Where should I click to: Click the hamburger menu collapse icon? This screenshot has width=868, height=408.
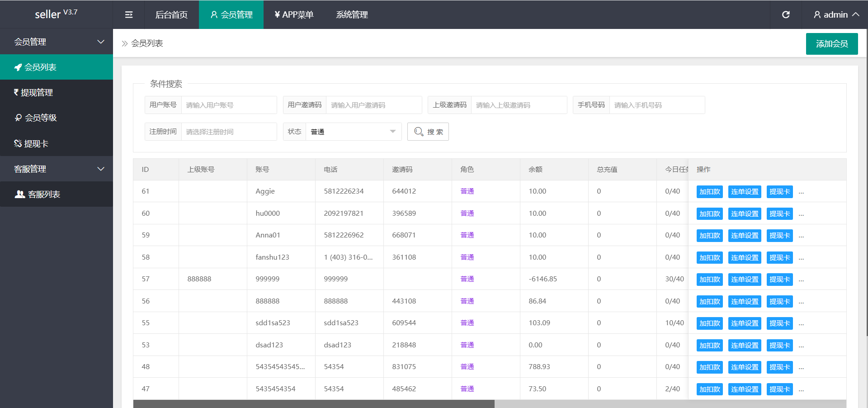(129, 15)
